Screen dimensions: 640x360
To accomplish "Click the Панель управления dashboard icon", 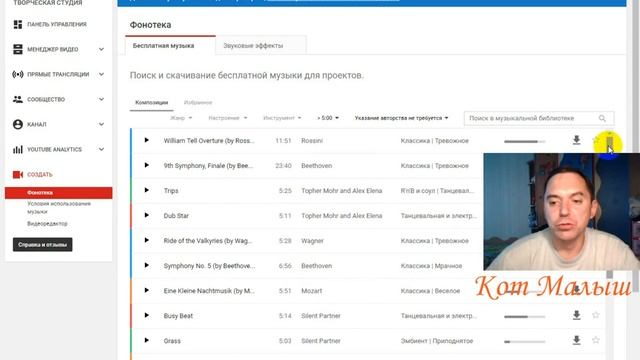I will coord(18,24).
